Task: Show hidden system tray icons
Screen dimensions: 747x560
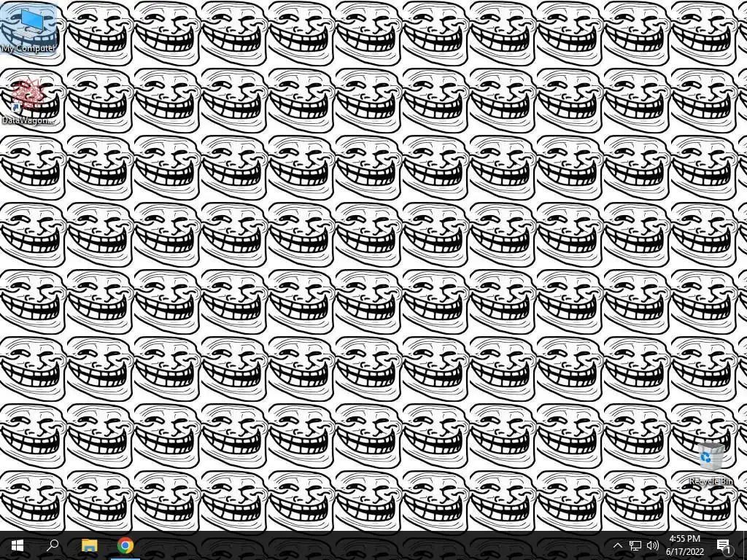Action: coord(617,545)
